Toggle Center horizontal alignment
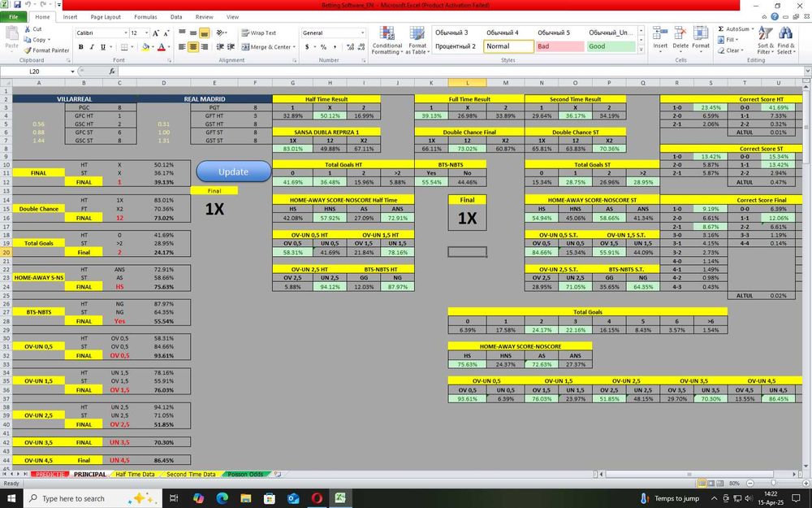This screenshot has height=508, width=812. (193, 46)
